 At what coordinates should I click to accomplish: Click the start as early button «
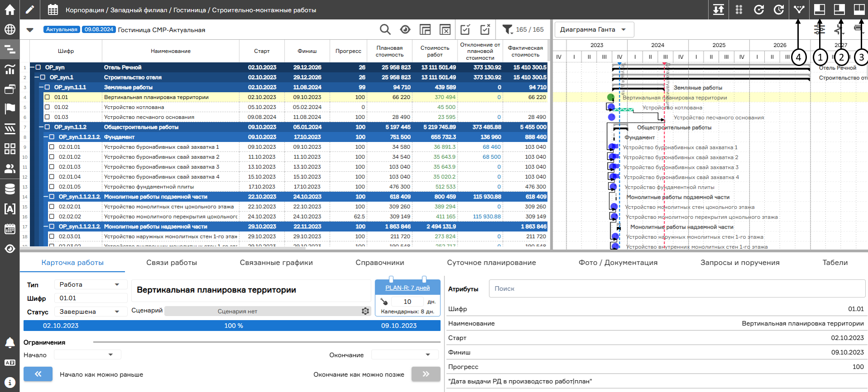(38, 374)
